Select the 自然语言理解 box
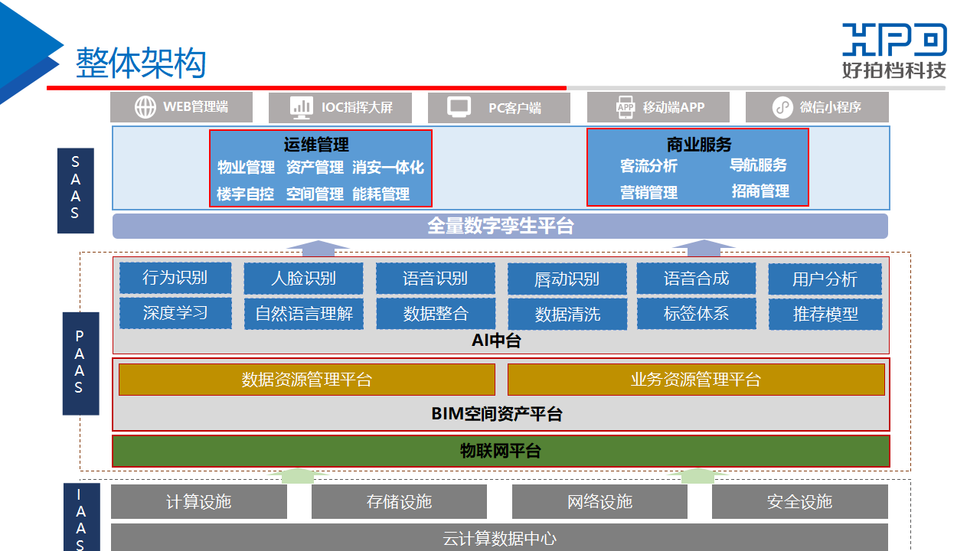 coord(303,314)
